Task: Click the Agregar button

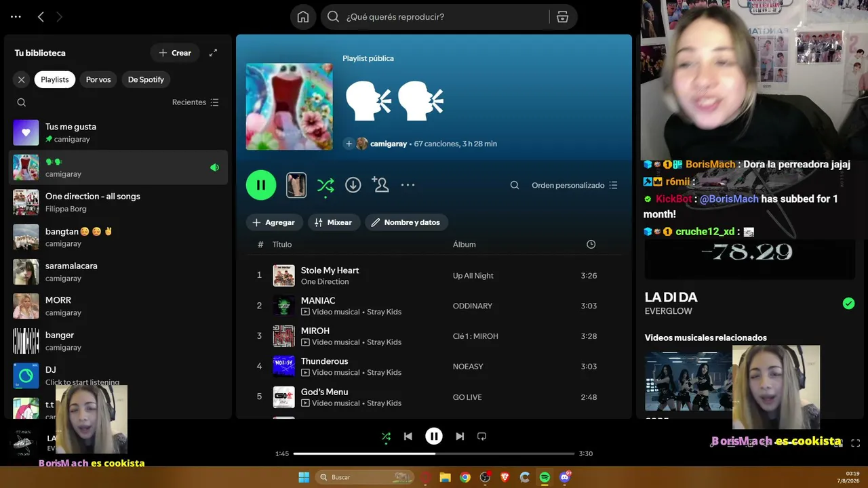Action: pyautogui.click(x=274, y=222)
